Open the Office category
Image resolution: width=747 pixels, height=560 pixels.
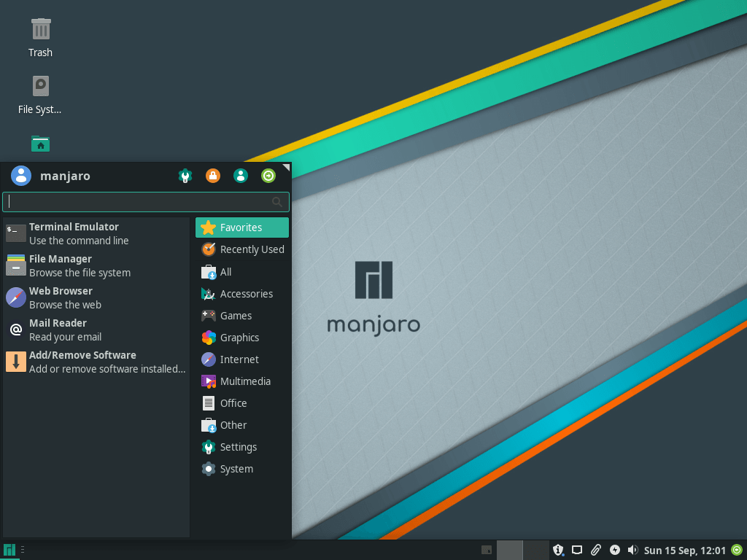coord(242,403)
